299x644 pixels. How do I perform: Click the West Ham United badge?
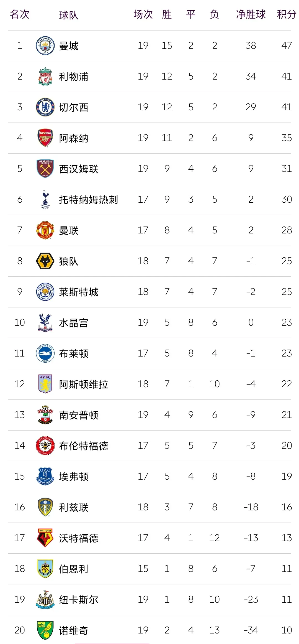pyautogui.click(x=45, y=169)
